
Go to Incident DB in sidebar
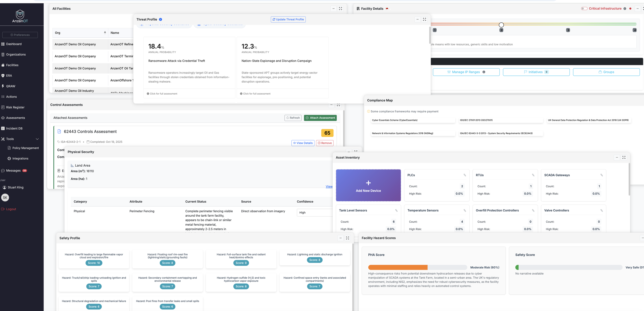coord(14,128)
